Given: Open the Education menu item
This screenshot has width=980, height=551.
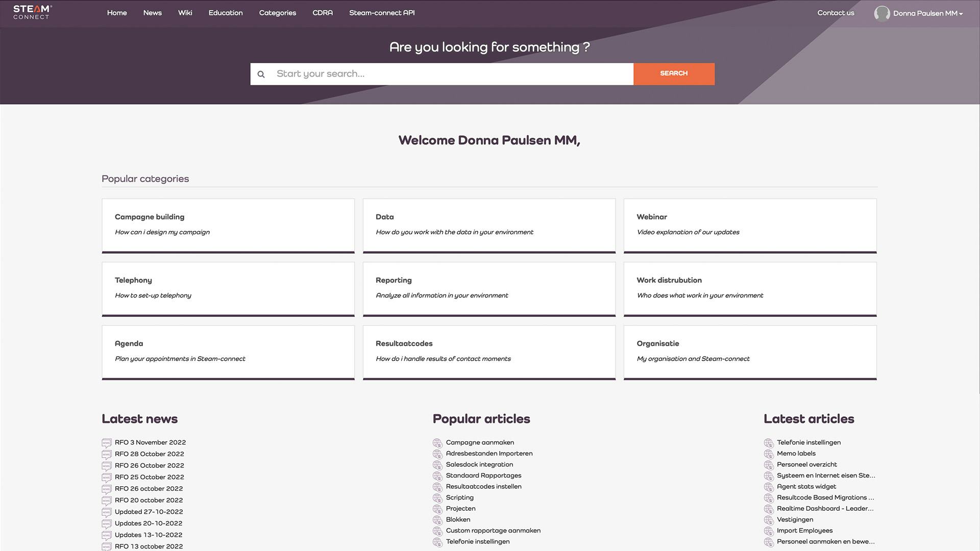Looking at the screenshot, I should [225, 13].
